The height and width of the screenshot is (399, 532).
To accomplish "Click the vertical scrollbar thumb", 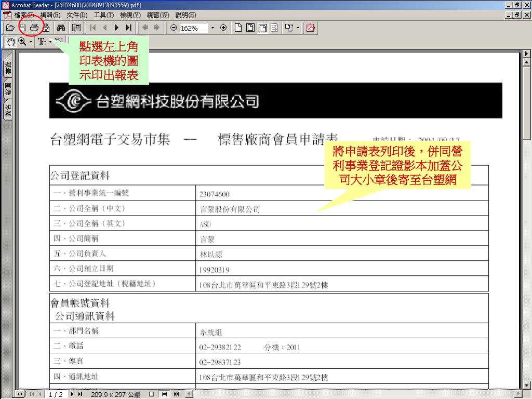I will pyautogui.click(x=526, y=103).
